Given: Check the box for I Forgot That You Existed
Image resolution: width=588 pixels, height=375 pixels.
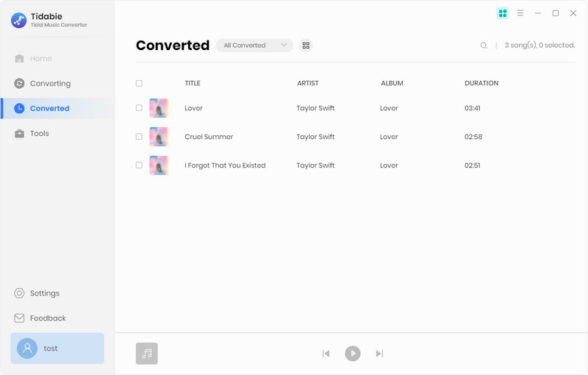Looking at the screenshot, I should [x=139, y=165].
